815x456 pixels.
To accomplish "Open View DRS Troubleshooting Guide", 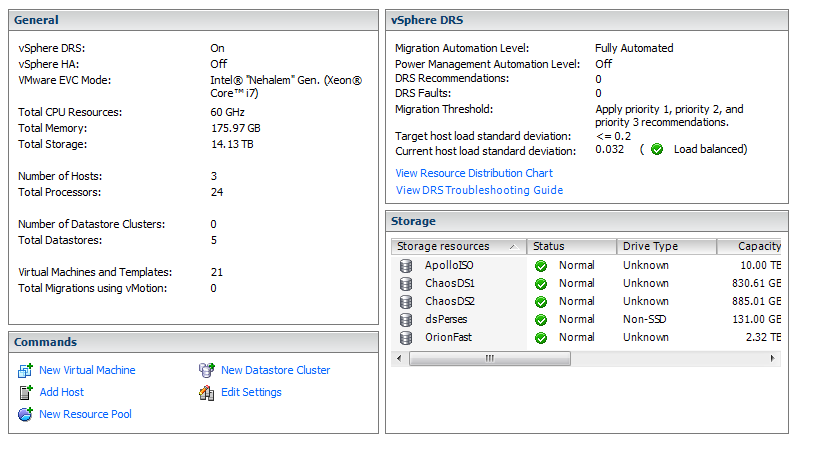I will tap(479, 190).
